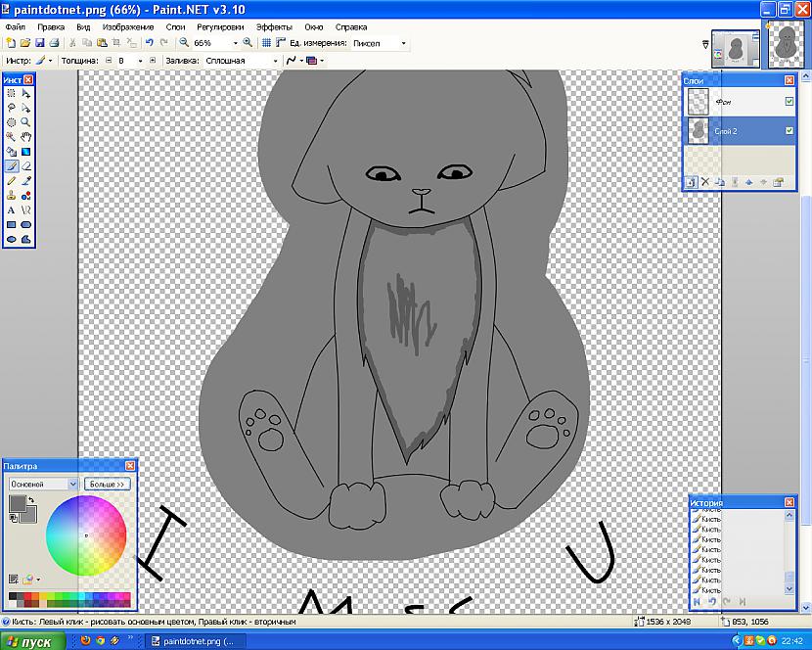Decrease brush width with minus button
The image size is (812, 650).
point(109,61)
